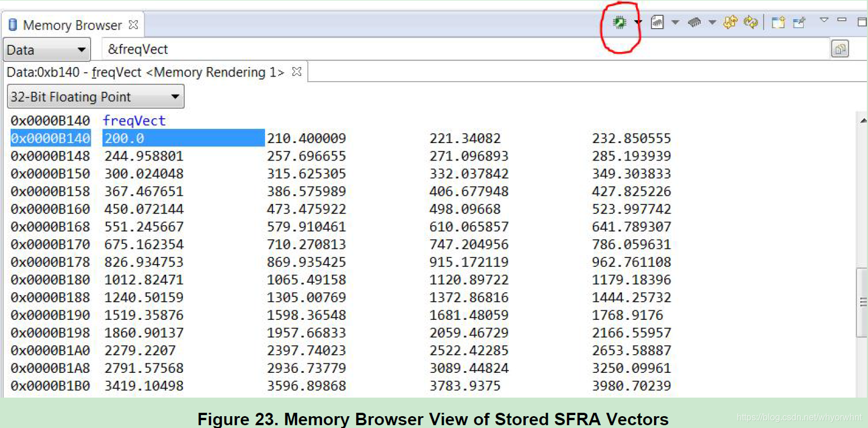The image size is (868, 428).
Task: Click the memory file chip icon
Action: coord(657,23)
